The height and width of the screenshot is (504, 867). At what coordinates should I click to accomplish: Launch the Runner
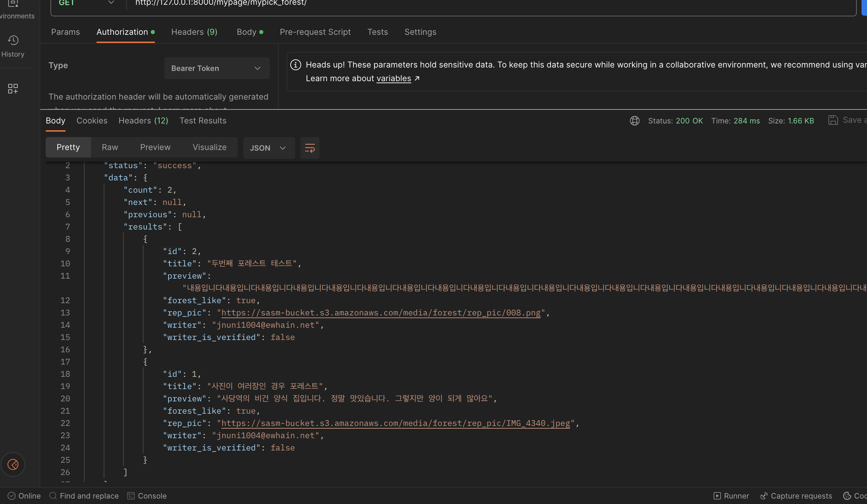tap(731, 496)
